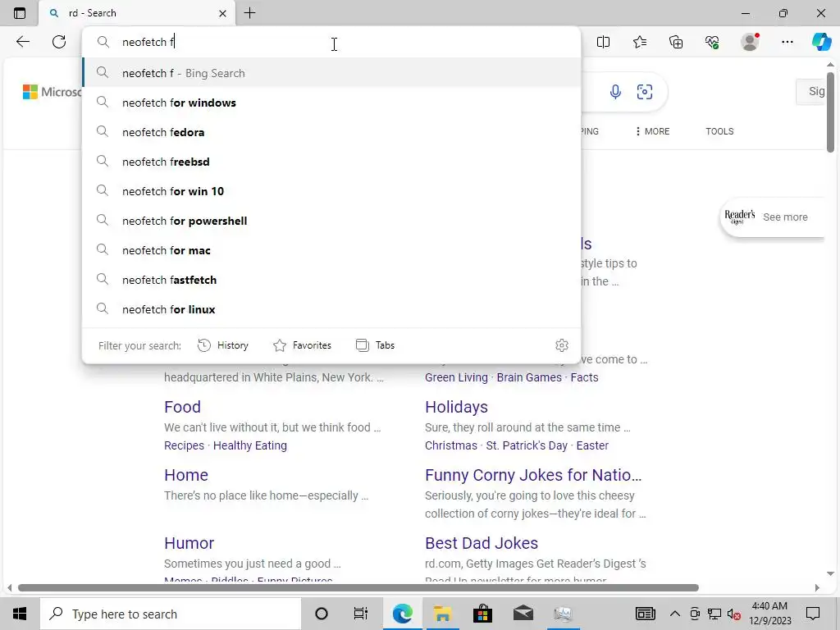
Task: Open the Easter sublink
Action: tap(592, 445)
